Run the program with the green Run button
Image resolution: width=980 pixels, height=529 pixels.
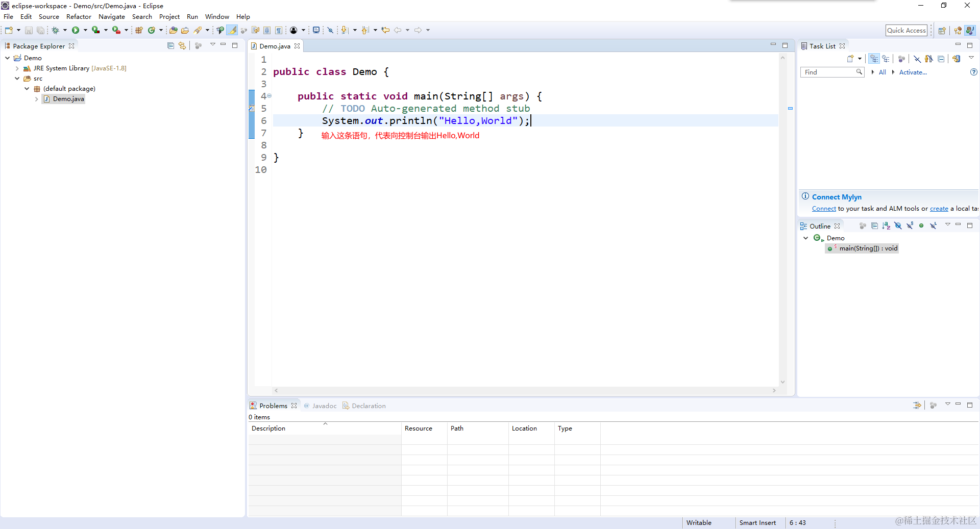pyautogui.click(x=76, y=30)
